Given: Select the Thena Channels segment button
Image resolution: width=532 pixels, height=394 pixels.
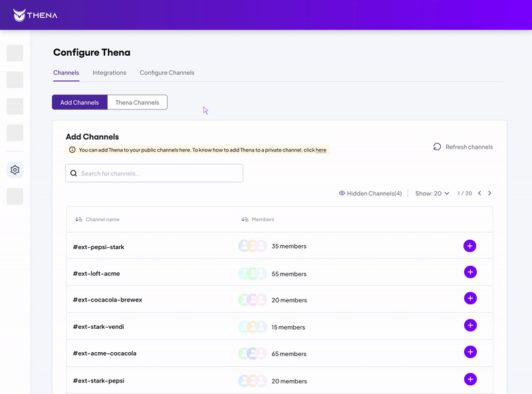Looking at the screenshot, I should coord(137,102).
